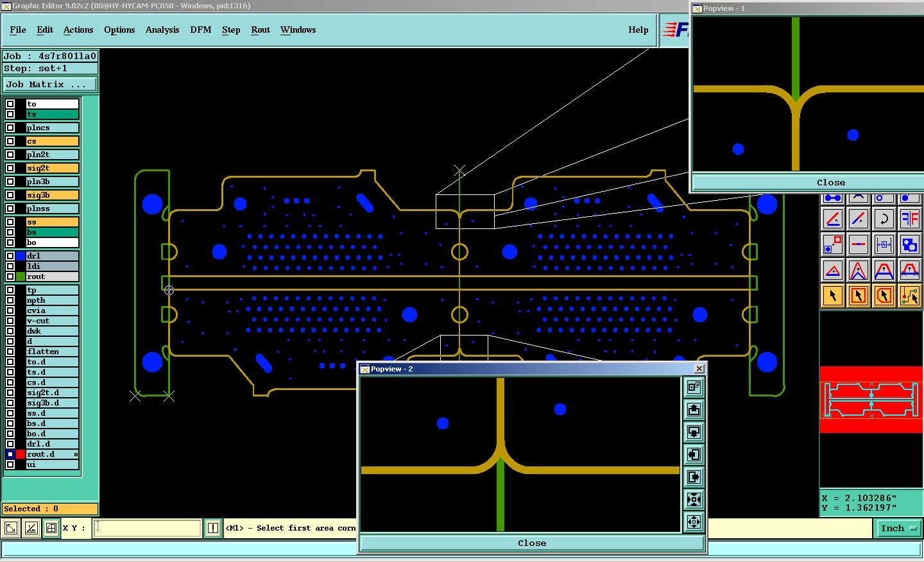Select the 'pln2t' layer name
Image resolution: width=924 pixels, height=562 pixels.
(52, 155)
